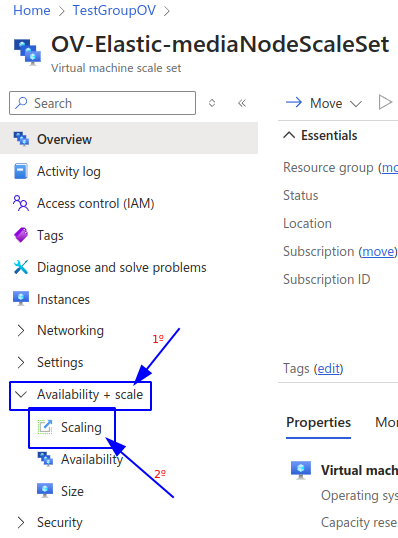
Task: Click the Instances monitor icon
Action: pyautogui.click(x=21, y=299)
